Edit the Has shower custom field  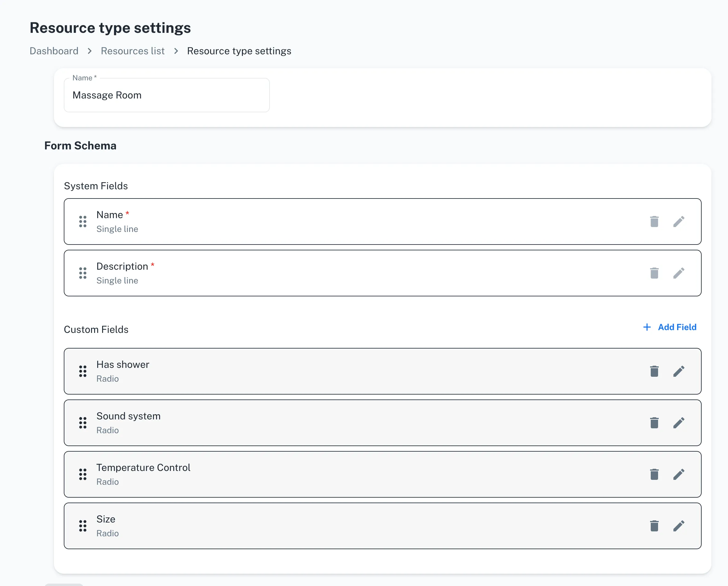pos(678,371)
